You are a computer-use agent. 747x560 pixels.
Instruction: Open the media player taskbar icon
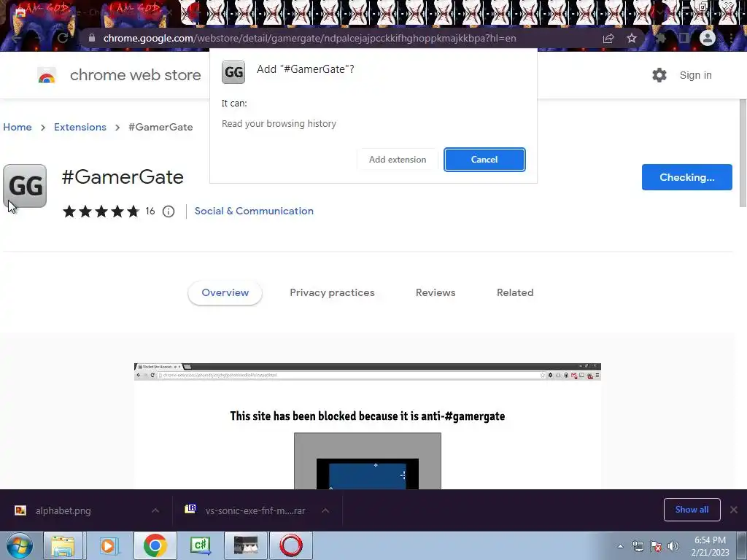108,545
